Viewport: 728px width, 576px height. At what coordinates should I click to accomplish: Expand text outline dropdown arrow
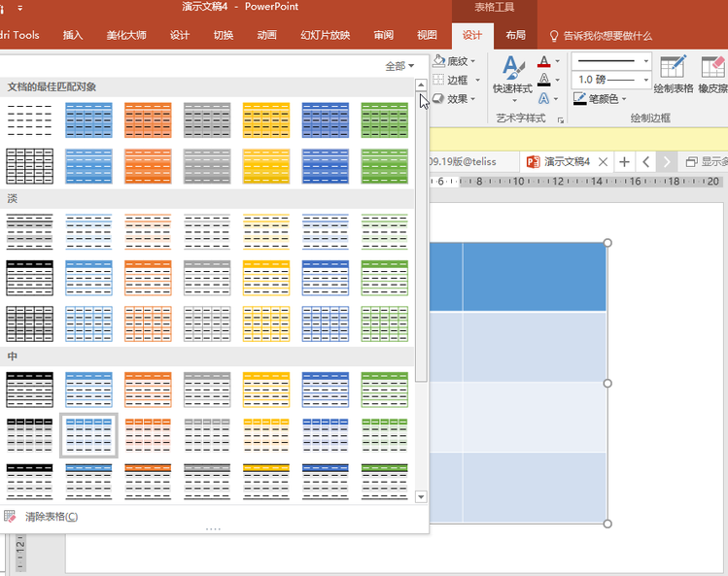click(557, 80)
